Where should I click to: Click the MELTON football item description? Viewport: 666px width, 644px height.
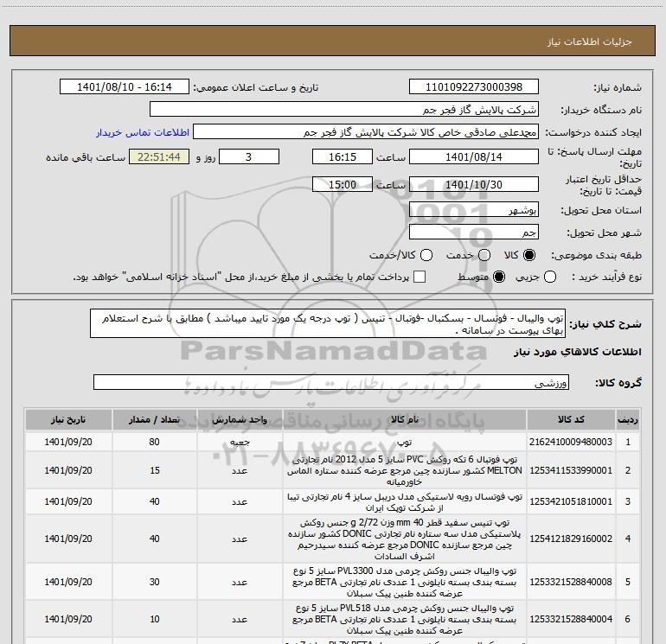click(x=405, y=470)
